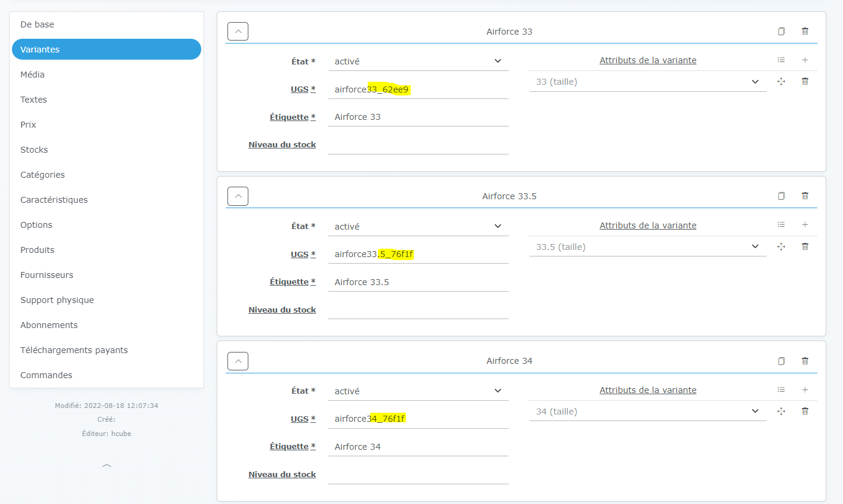Click Attributs de la variante for Airforce 33.5
The width and height of the screenshot is (843, 504).
coord(648,225)
